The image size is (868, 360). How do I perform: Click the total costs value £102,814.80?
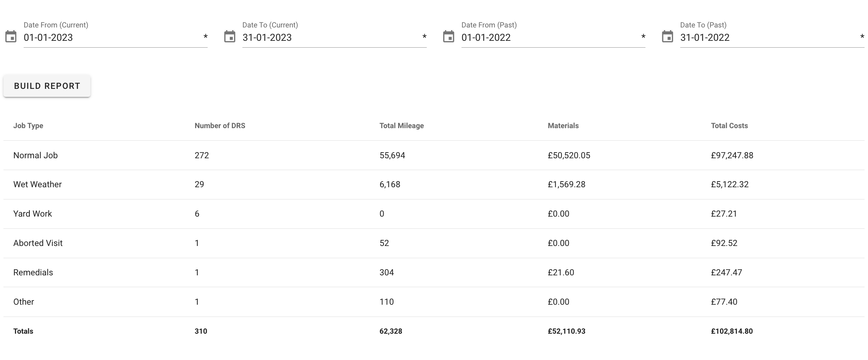click(732, 331)
